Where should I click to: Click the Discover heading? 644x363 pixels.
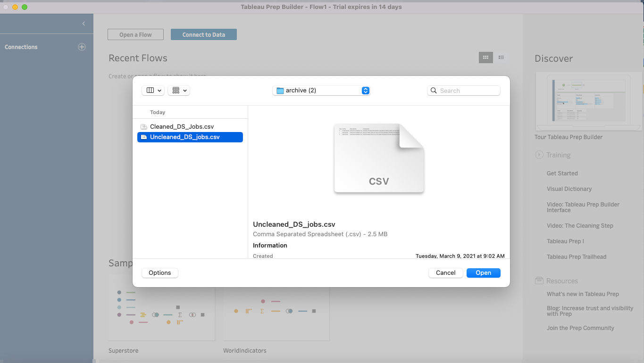pyautogui.click(x=553, y=58)
